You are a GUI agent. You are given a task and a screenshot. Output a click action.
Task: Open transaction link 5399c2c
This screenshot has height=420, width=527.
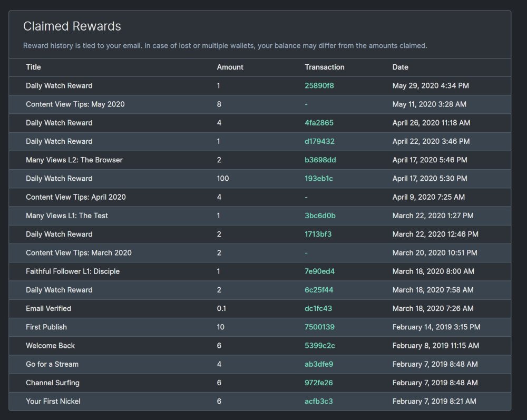[x=320, y=346]
